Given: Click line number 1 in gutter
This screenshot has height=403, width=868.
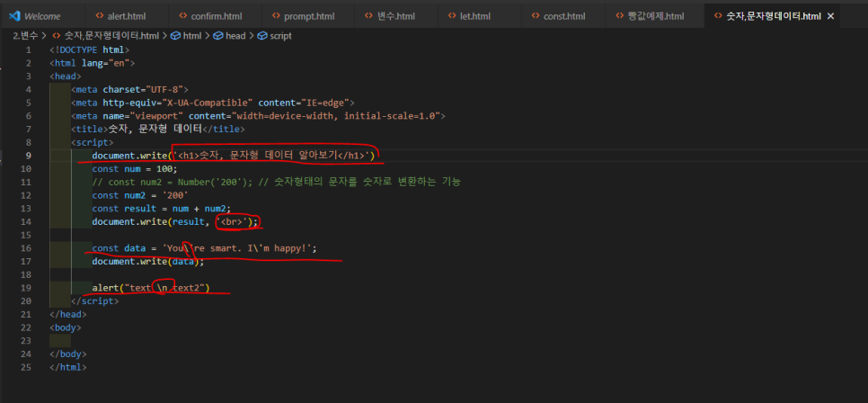Looking at the screenshot, I should coord(28,49).
